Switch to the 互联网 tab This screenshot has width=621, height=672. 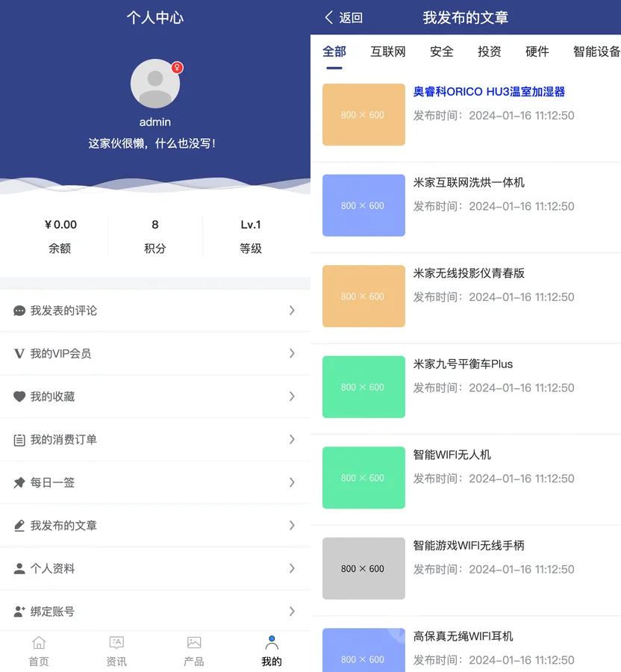point(388,52)
